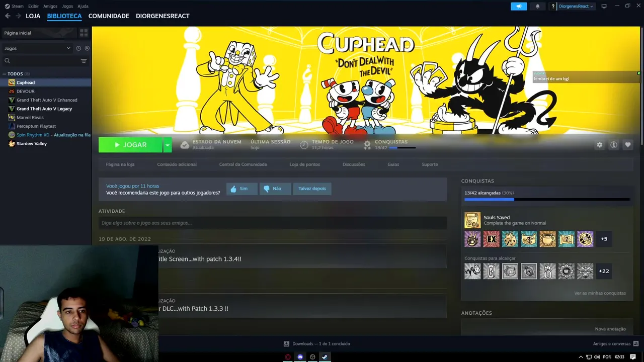
Task: Recommend the game with Sim
Action: click(x=242, y=189)
